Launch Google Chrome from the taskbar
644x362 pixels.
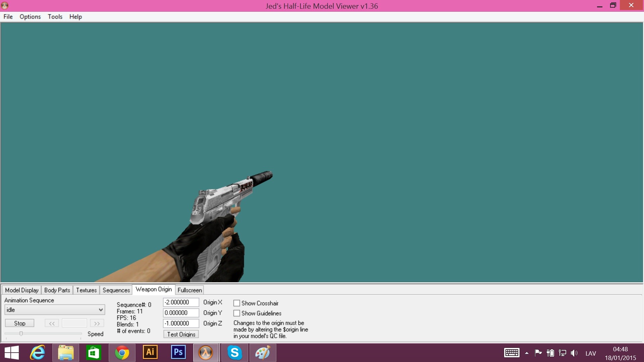point(122,353)
